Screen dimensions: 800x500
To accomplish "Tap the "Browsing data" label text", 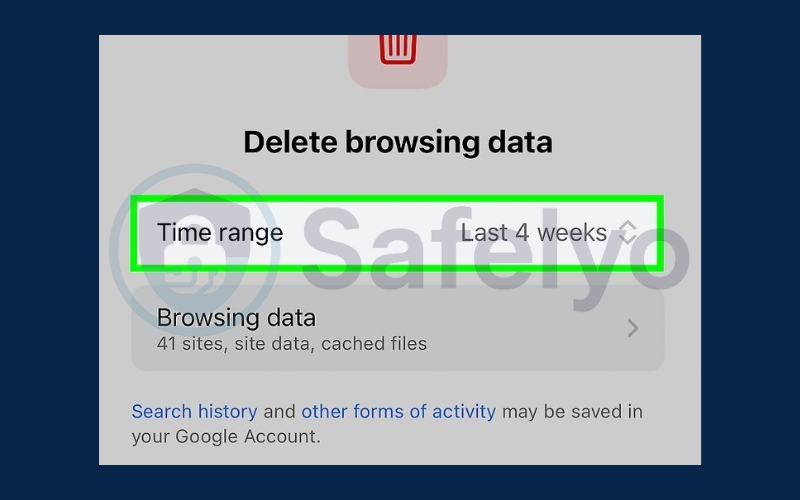I will (x=236, y=318).
